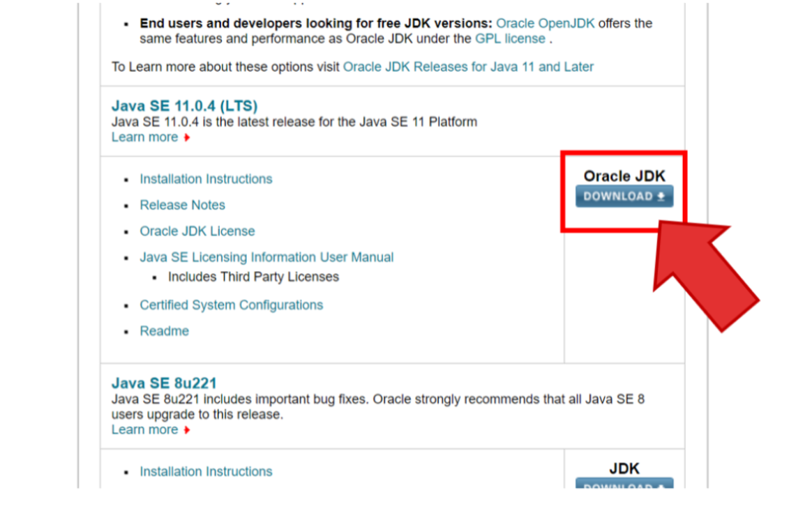The height and width of the screenshot is (506, 812).
Task: Click red arrow icon beside Java SE 8u221 Learn more
Action: (x=187, y=431)
